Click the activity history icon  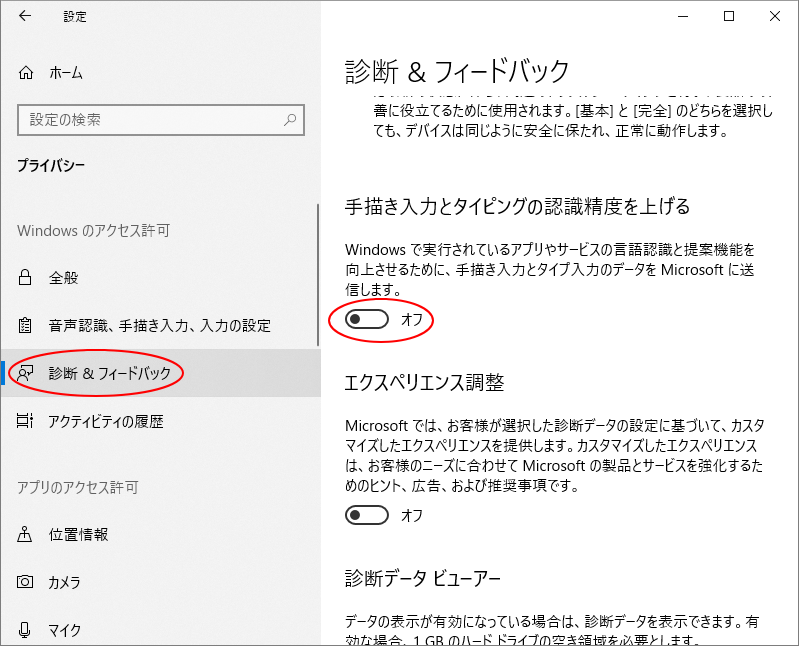tap(25, 421)
